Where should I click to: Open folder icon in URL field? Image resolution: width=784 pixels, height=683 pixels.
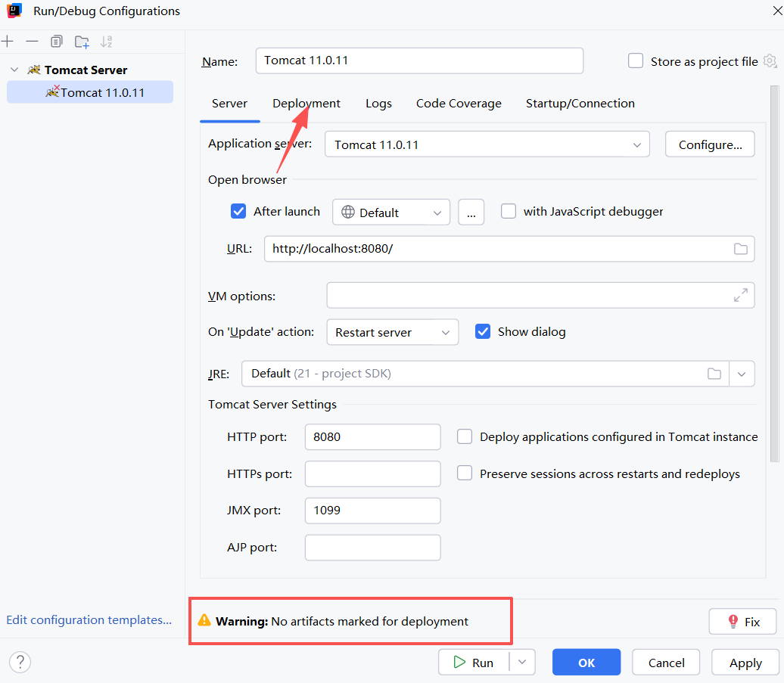[x=741, y=249]
